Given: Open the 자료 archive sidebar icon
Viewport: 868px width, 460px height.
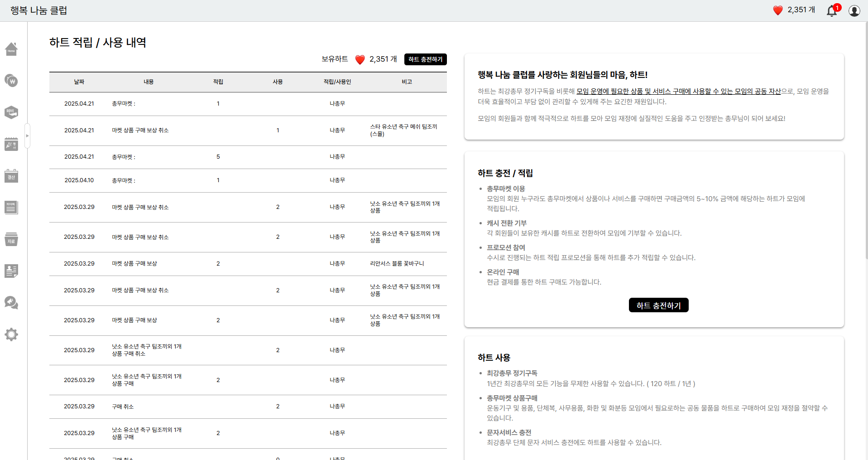Looking at the screenshot, I should (11, 239).
